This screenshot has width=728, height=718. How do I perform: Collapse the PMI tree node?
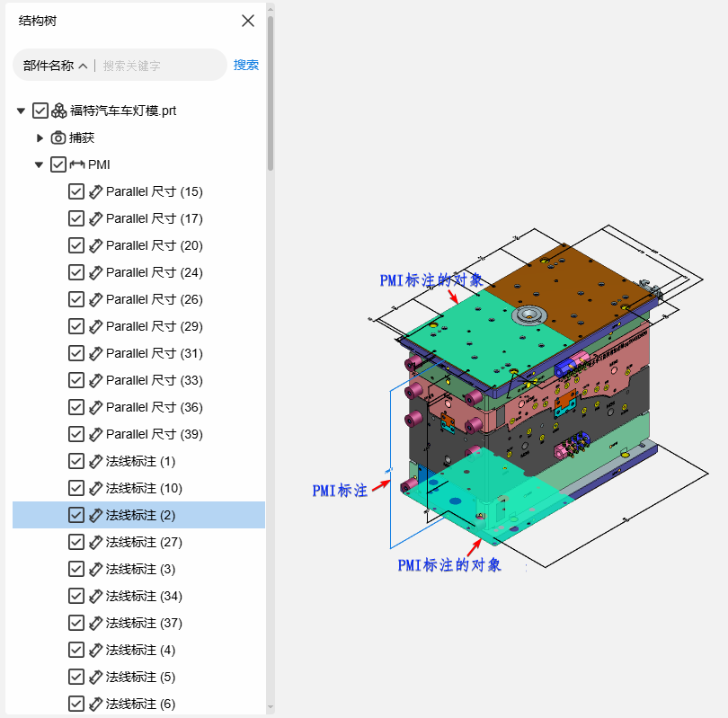[39, 164]
